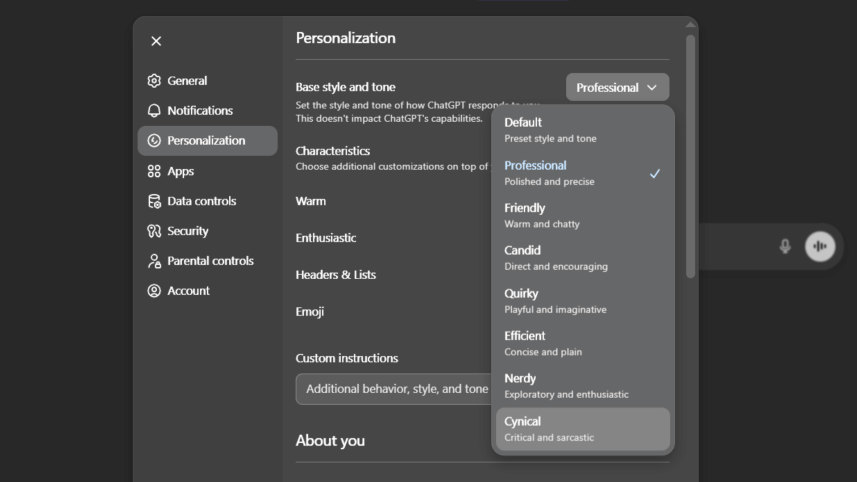This screenshot has height=482, width=857.
Task: Start voice mode with waveform button
Action: [x=820, y=246]
